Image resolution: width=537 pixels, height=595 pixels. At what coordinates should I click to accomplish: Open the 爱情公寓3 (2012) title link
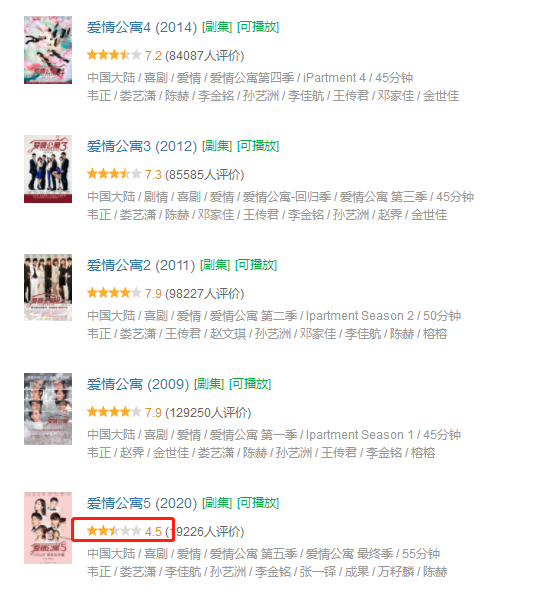pyautogui.click(x=142, y=146)
